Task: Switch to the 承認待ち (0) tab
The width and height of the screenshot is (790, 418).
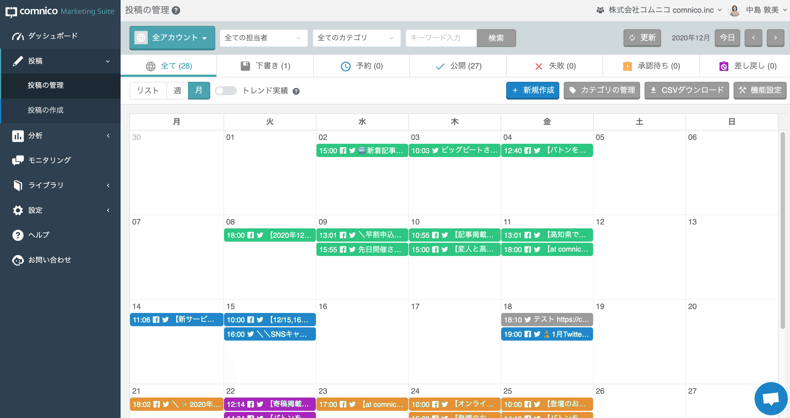Action: click(x=651, y=66)
